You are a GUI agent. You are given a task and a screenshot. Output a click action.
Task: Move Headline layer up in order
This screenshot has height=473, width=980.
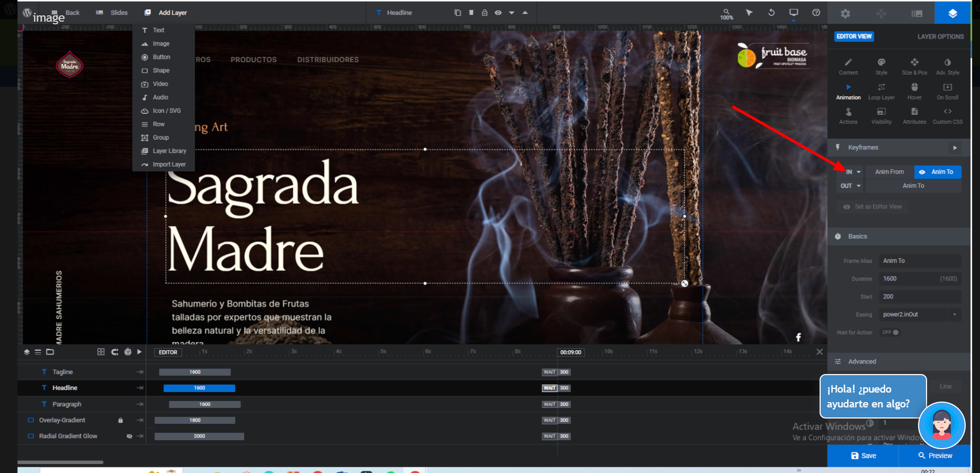pos(525,13)
